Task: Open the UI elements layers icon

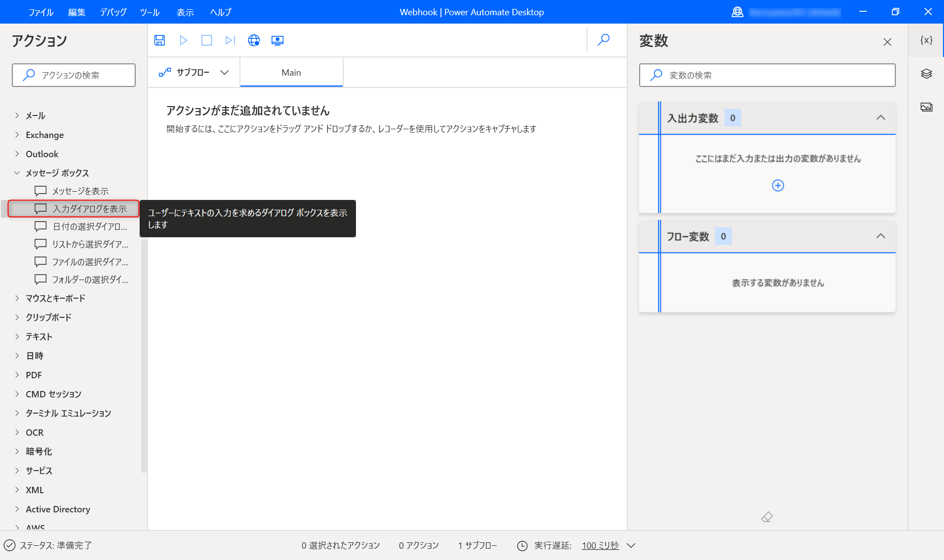Action: [x=926, y=74]
